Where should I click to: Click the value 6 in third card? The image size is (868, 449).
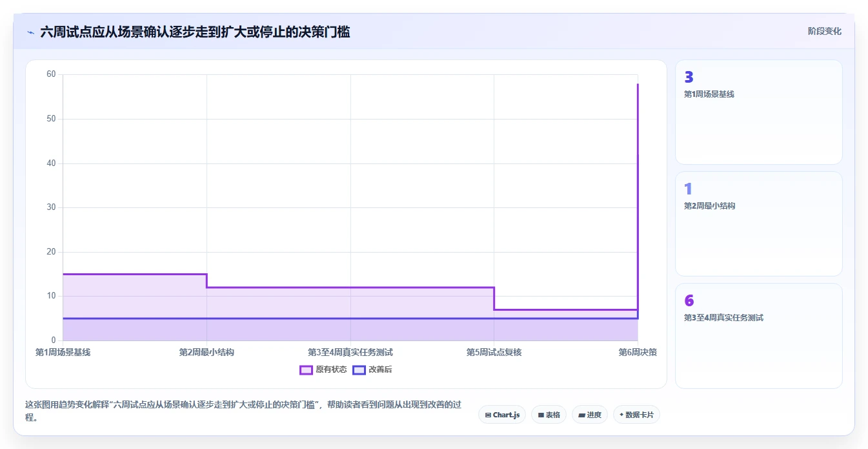click(689, 301)
